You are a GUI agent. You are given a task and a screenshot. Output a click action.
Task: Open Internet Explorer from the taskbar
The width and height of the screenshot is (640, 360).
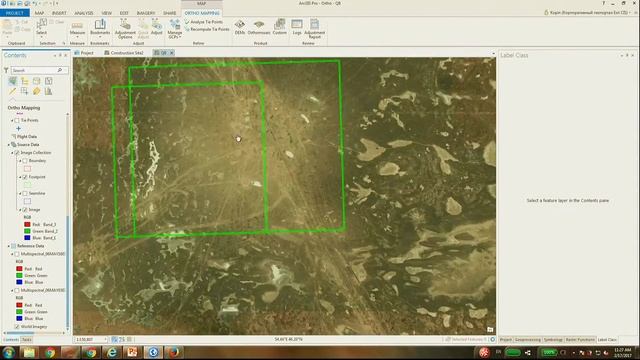pyautogui.click(x=112, y=352)
